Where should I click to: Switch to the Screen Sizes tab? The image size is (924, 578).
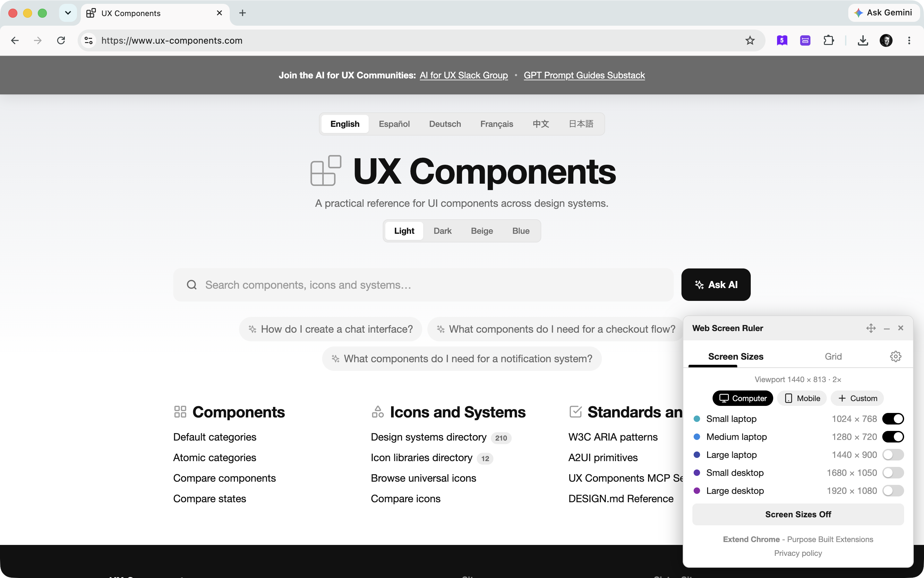tap(736, 356)
